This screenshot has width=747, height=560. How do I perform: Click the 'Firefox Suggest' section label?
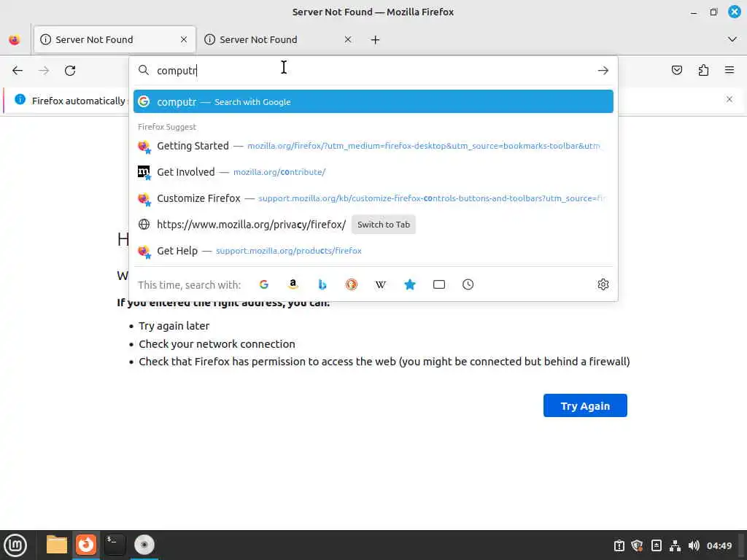pos(167,127)
